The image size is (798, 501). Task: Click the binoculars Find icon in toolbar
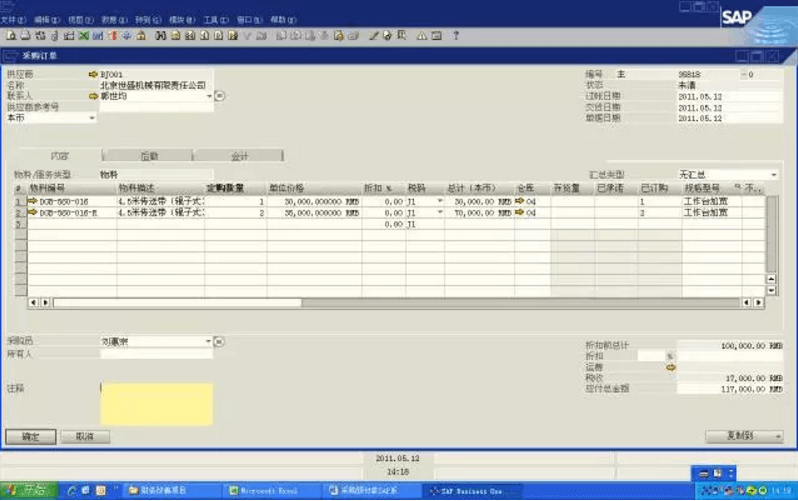(x=161, y=36)
